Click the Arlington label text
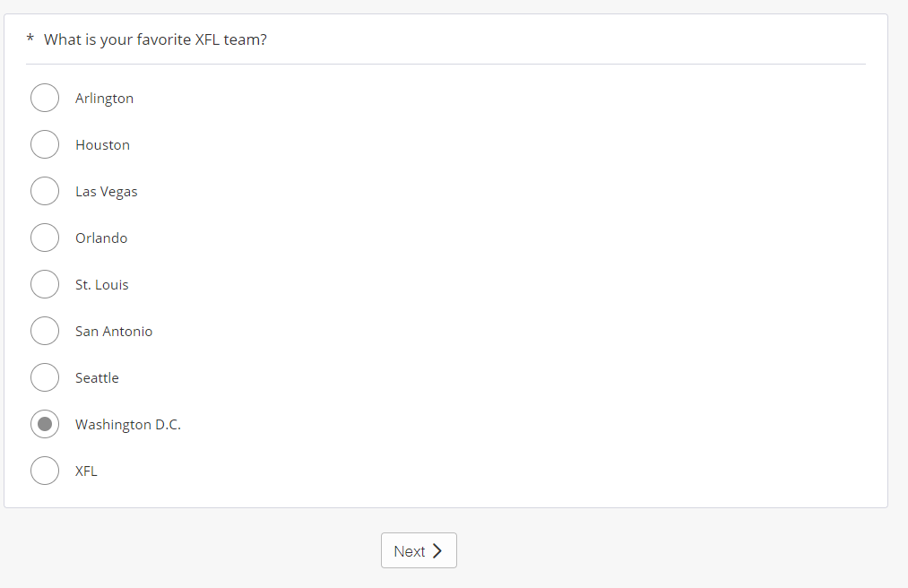This screenshot has width=908, height=588. coord(104,99)
